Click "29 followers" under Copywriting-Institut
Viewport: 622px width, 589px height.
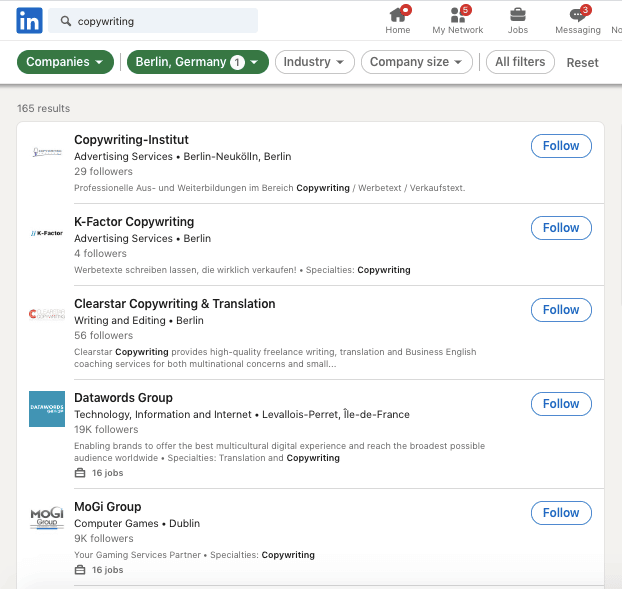pyautogui.click(x=103, y=171)
